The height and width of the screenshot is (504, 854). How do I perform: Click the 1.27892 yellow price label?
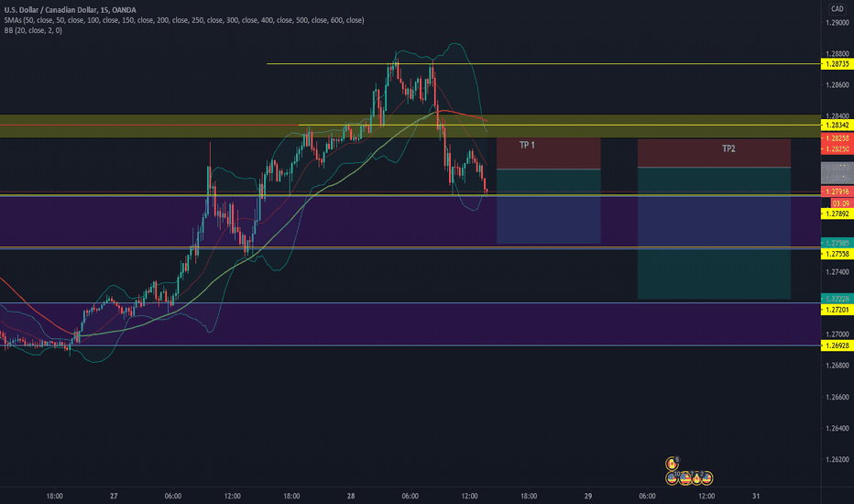pos(837,214)
